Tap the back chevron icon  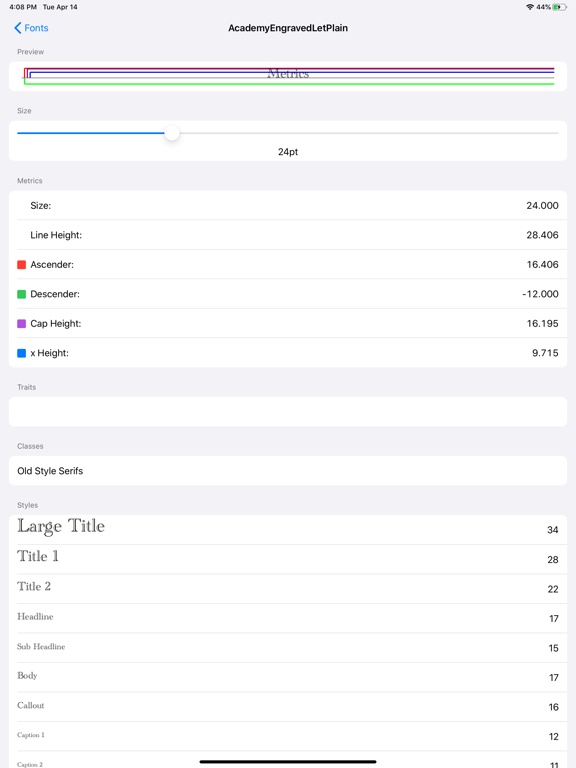pos(18,28)
